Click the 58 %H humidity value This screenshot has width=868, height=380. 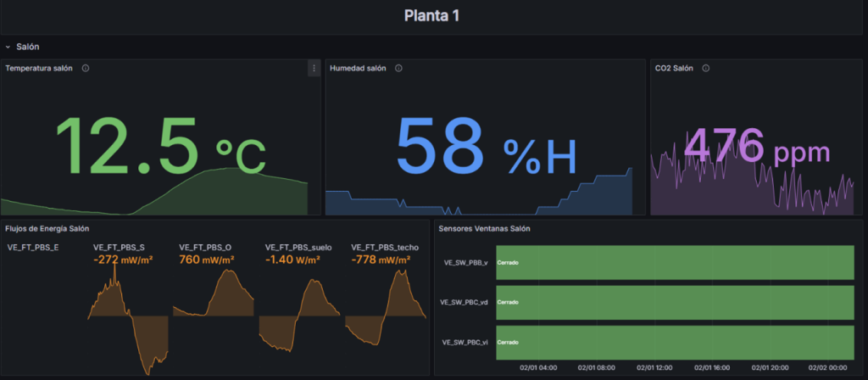tap(486, 146)
